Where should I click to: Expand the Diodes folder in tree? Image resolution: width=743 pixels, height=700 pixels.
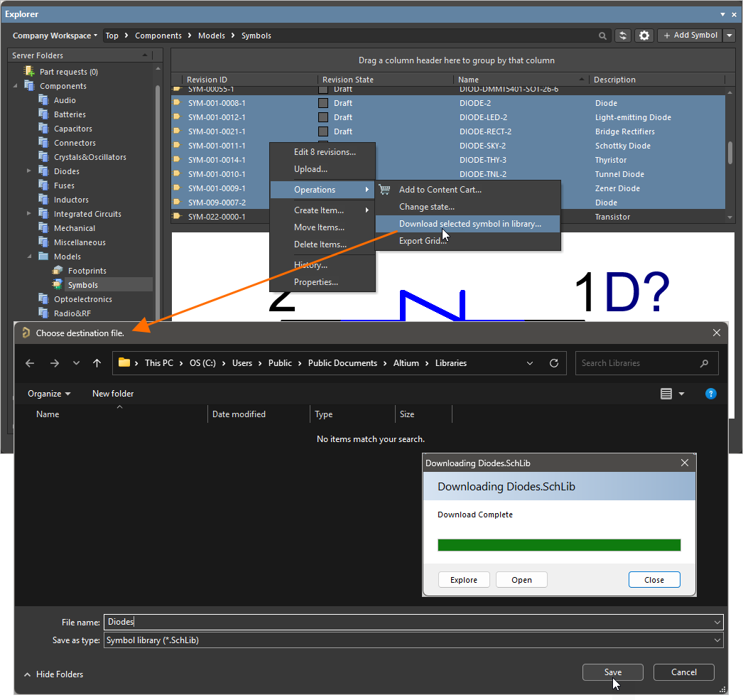[x=29, y=171]
